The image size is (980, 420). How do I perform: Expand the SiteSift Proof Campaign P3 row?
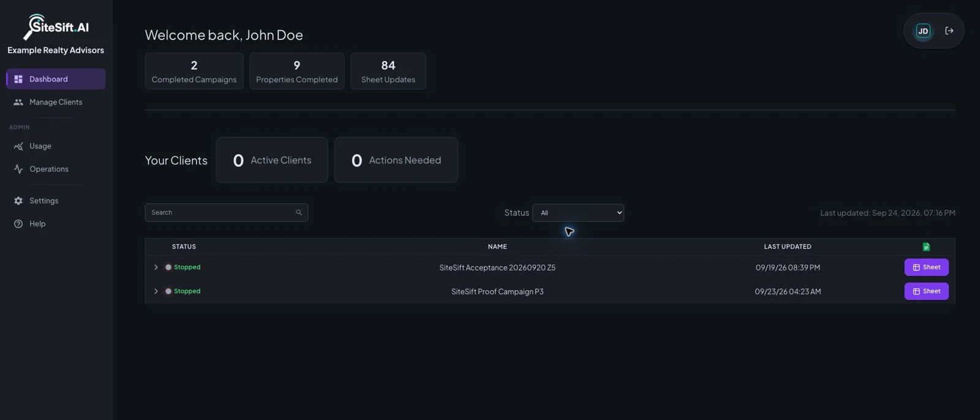click(156, 291)
